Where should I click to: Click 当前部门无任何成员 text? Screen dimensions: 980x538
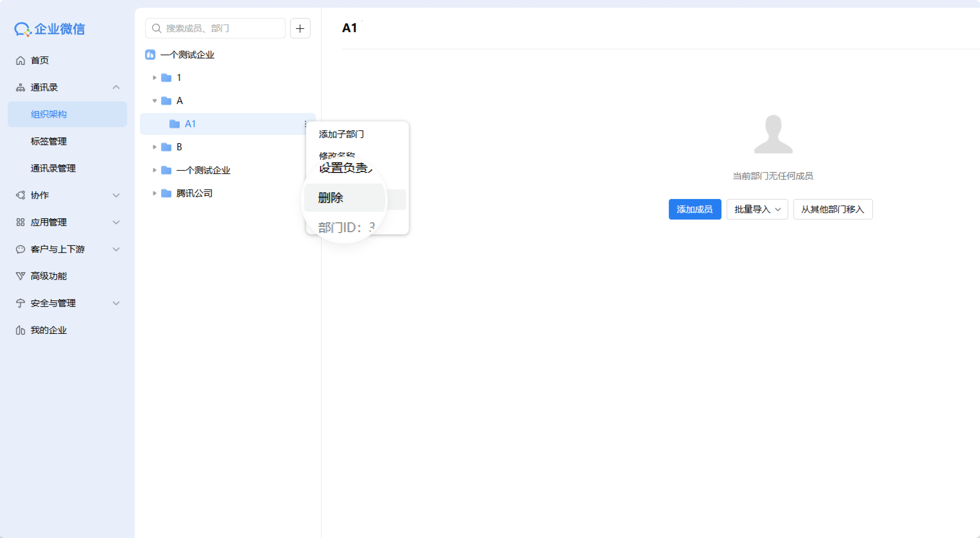point(773,176)
